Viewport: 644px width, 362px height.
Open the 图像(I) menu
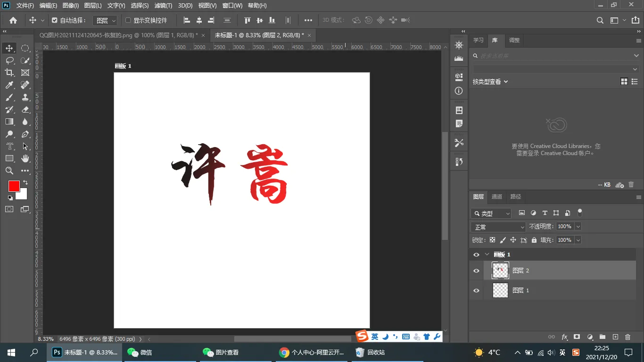71,6
